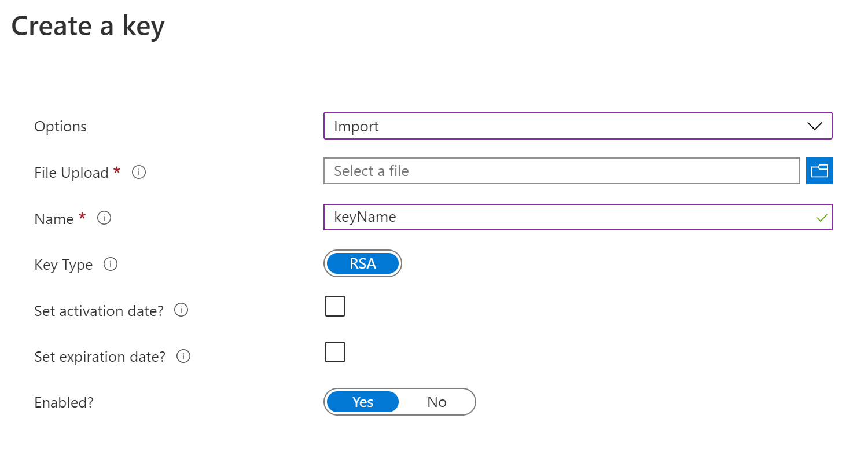Click the info icon next to Key Type
The height and width of the screenshot is (466, 868).
pos(111,264)
